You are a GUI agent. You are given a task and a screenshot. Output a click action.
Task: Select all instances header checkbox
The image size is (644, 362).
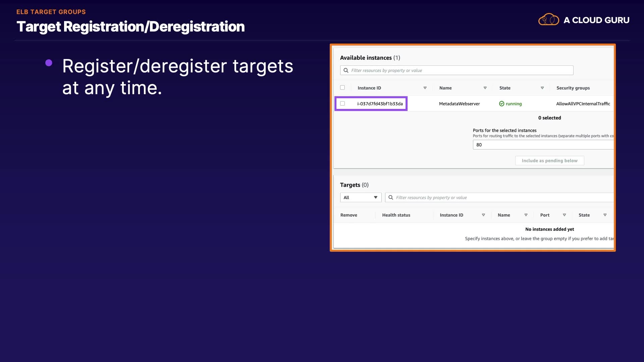point(342,87)
